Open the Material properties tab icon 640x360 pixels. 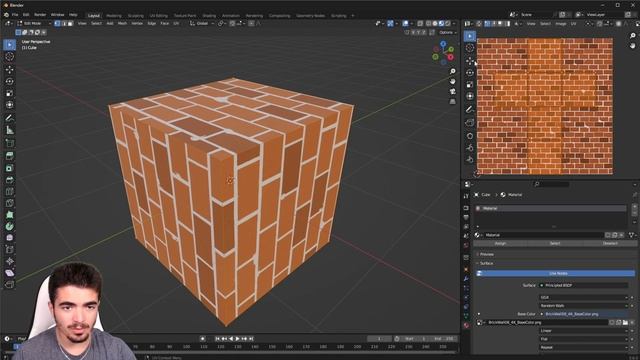click(x=466, y=325)
